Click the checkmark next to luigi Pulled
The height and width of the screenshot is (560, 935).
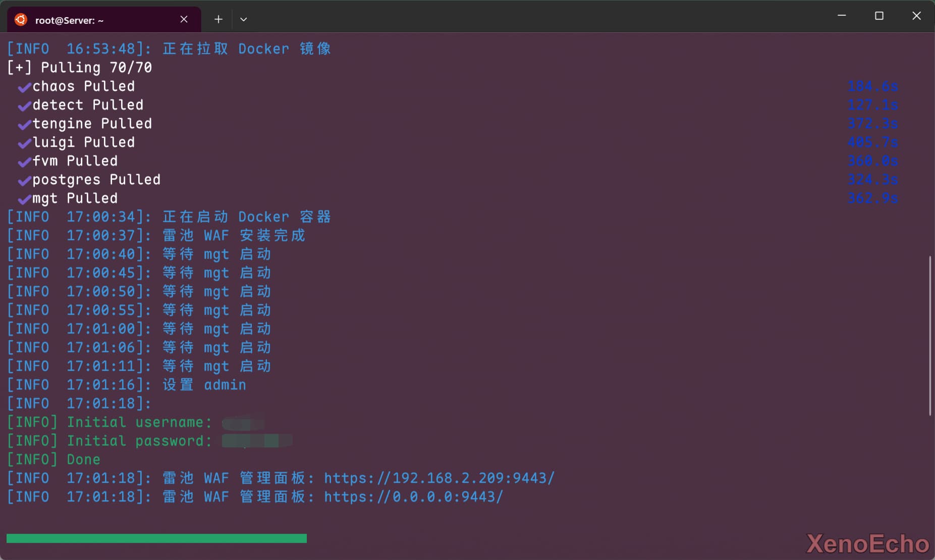coord(24,144)
